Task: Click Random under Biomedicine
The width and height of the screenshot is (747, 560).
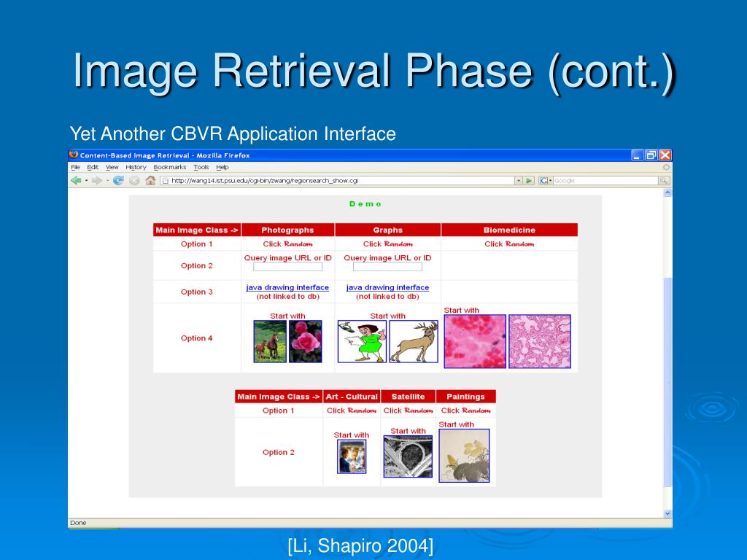Action: point(519,244)
